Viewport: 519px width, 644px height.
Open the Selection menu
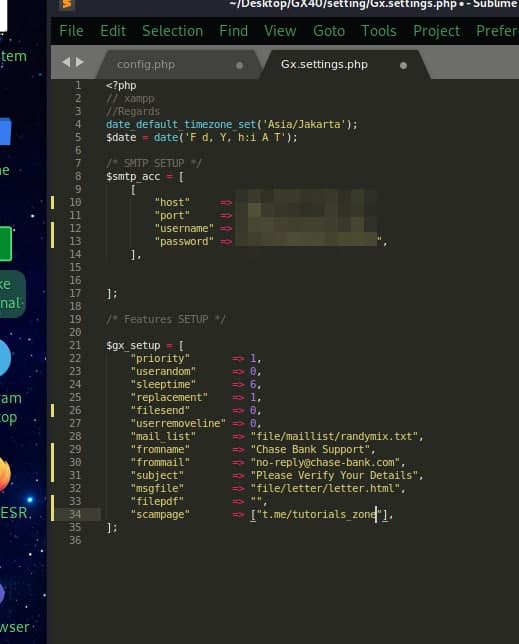[172, 31]
